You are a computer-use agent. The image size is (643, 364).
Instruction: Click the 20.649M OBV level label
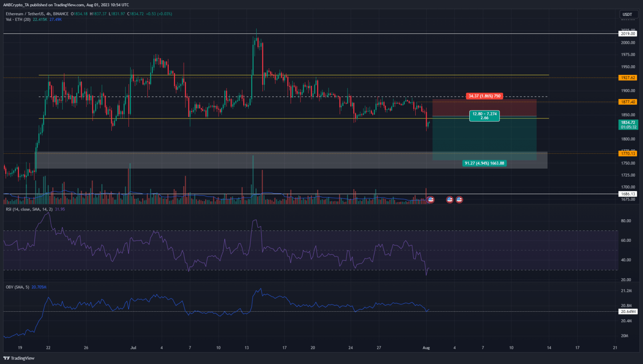pyautogui.click(x=628, y=311)
